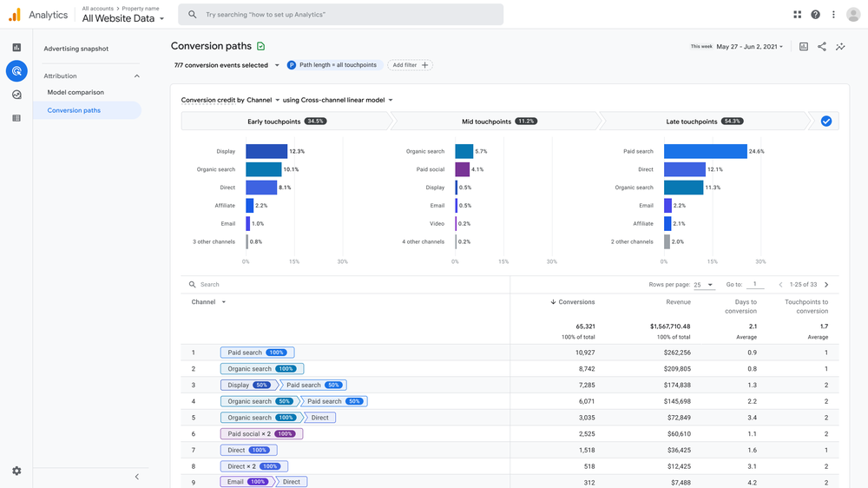This screenshot has width=868, height=488.
Task: Open Admin settings gear icon
Action: (x=16, y=471)
